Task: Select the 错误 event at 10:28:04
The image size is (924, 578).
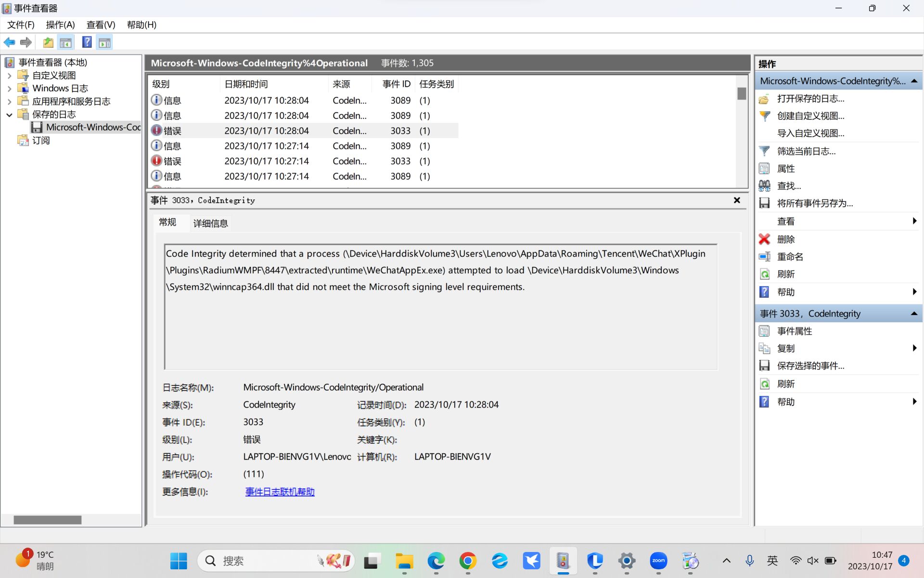Action: [x=304, y=131]
